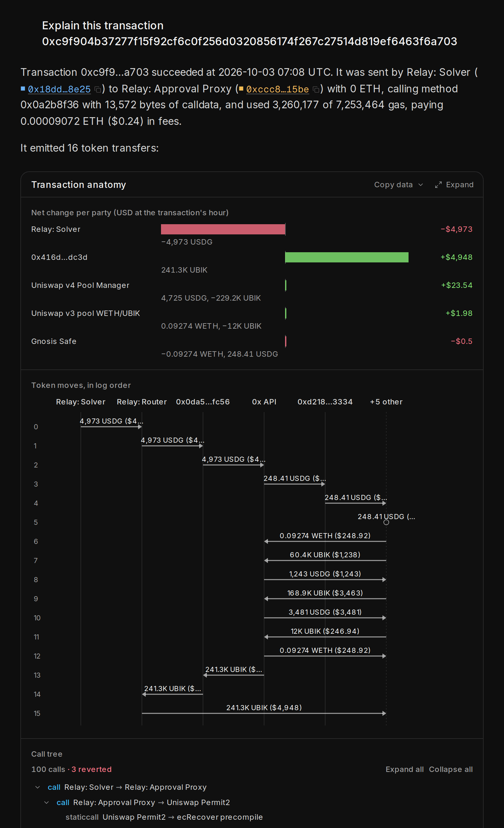Click the 4,725 USDG, −229.2K UBIK detail

coord(211,298)
